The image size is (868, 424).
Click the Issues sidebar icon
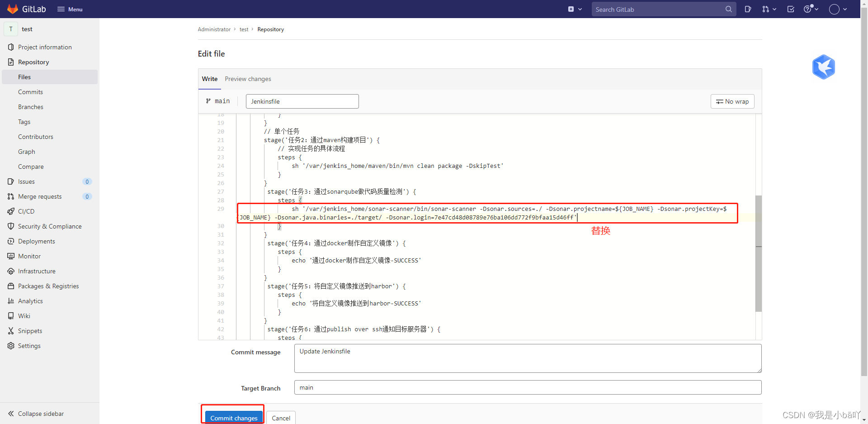pos(11,181)
